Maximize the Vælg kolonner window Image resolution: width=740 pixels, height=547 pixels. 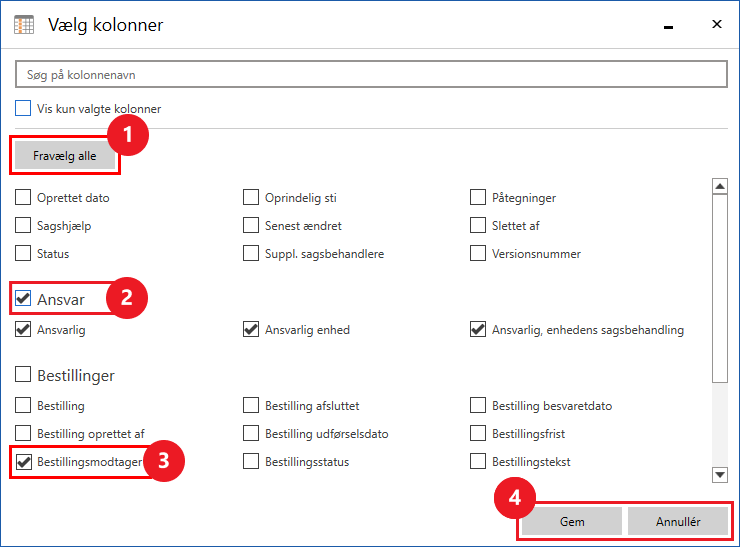pos(672,24)
